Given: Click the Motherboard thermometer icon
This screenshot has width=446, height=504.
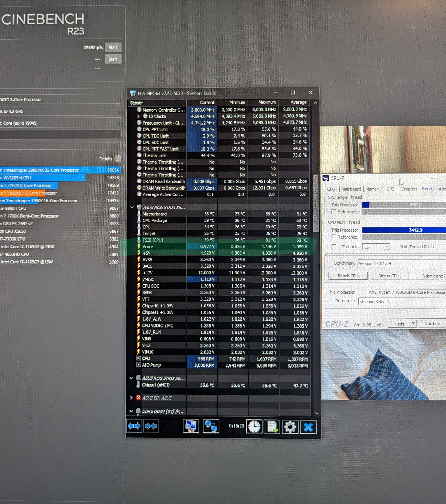Looking at the screenshot, I should 139,214.
